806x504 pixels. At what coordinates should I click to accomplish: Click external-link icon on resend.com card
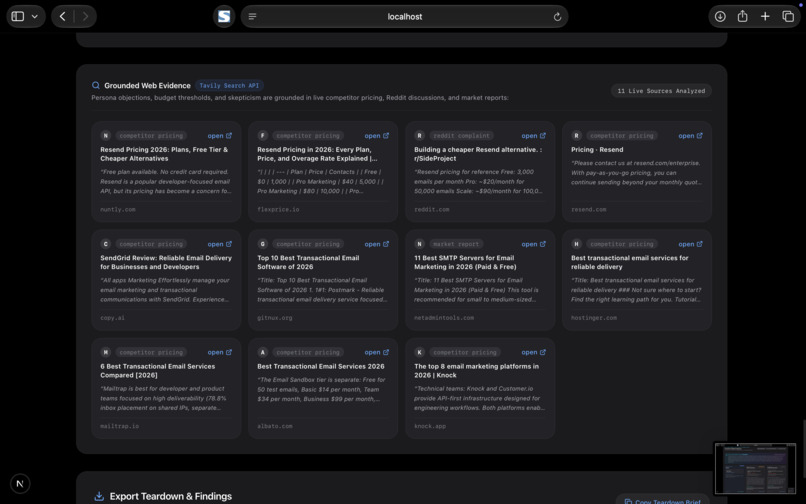pos(700,136)
